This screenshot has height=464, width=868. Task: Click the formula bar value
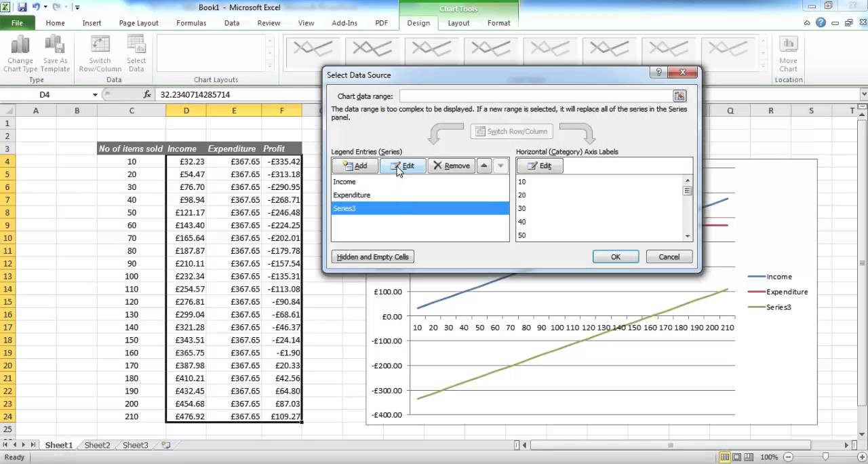(x=195, y=95)
